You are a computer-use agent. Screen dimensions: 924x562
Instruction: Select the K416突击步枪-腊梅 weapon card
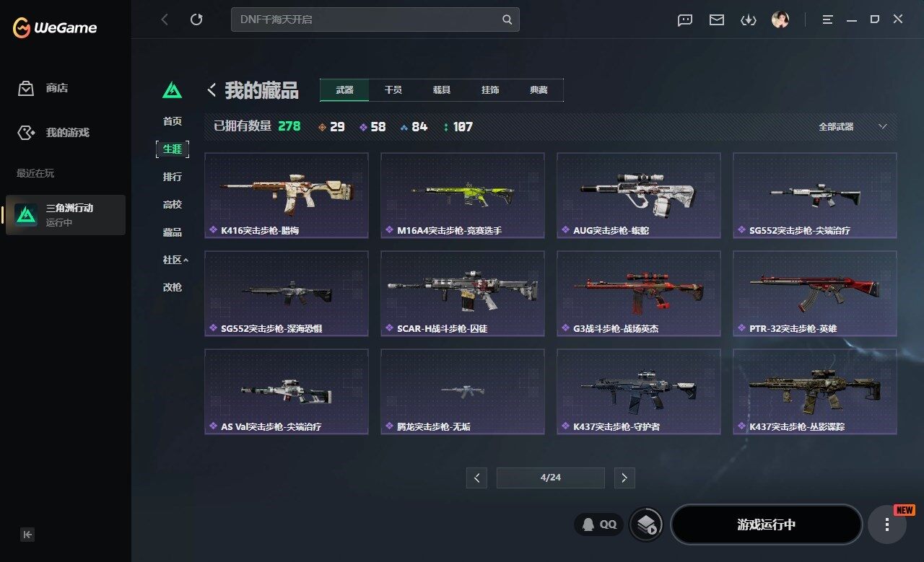[287, 196]
